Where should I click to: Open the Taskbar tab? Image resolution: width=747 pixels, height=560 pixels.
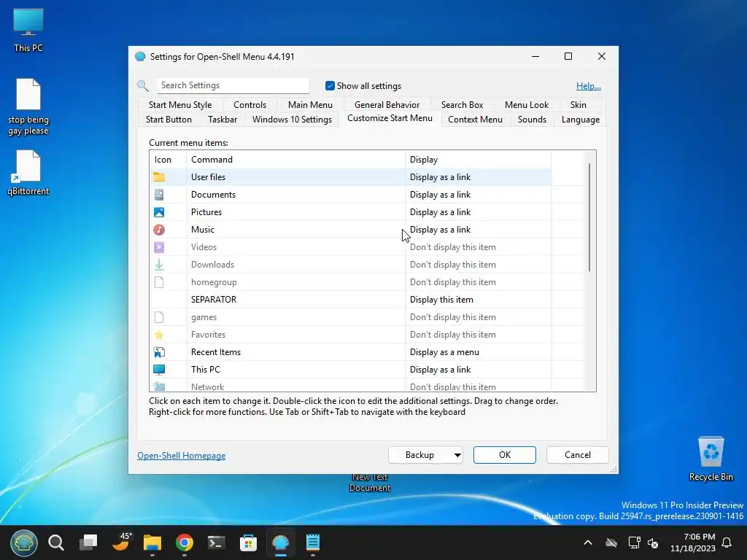(x=222, y=120)
